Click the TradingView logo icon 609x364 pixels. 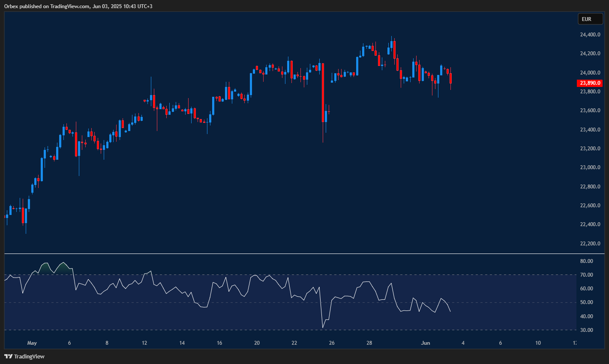9,356
